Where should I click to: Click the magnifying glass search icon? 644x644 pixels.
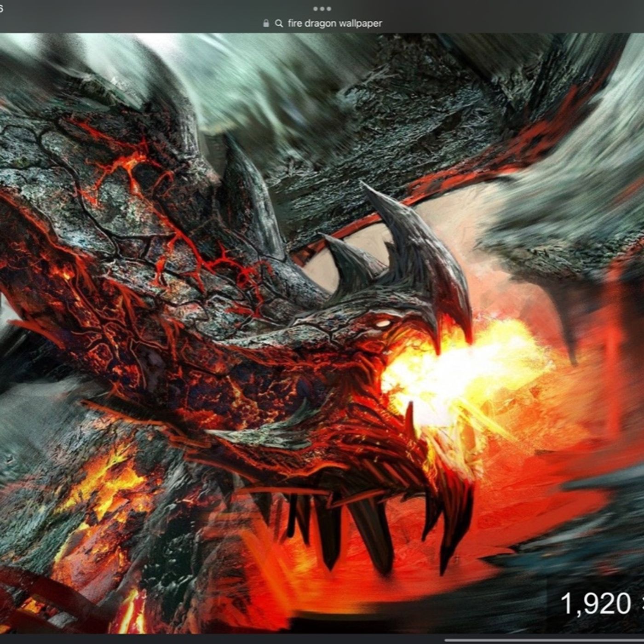[x=279, y=23]
